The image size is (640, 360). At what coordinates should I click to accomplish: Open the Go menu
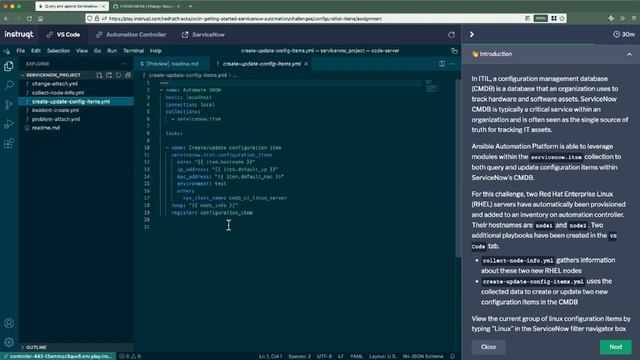point(97,51)
